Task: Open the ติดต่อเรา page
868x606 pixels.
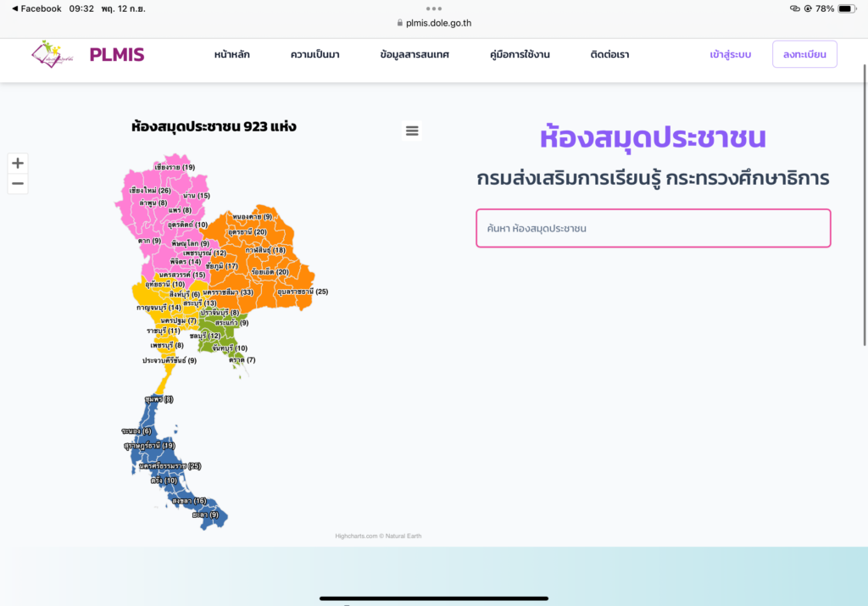Action: click(609, 55)
